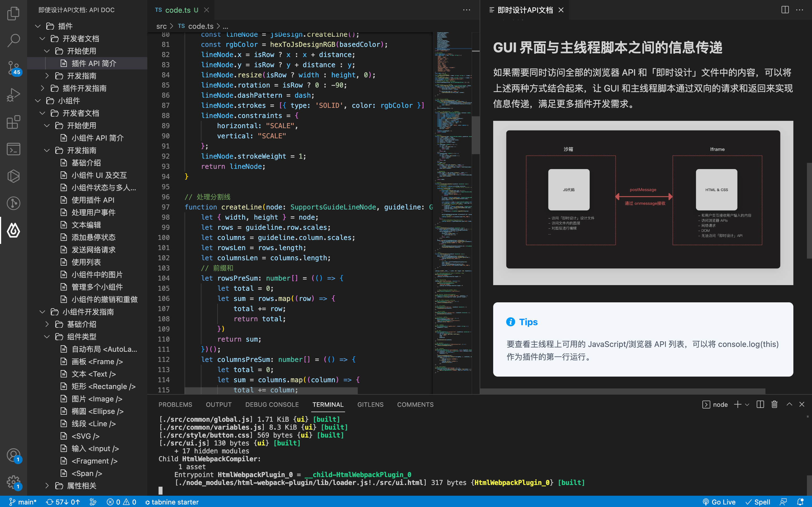Open the Accounts icon in activity bar
812x507 pixels.
pos(14,455)
